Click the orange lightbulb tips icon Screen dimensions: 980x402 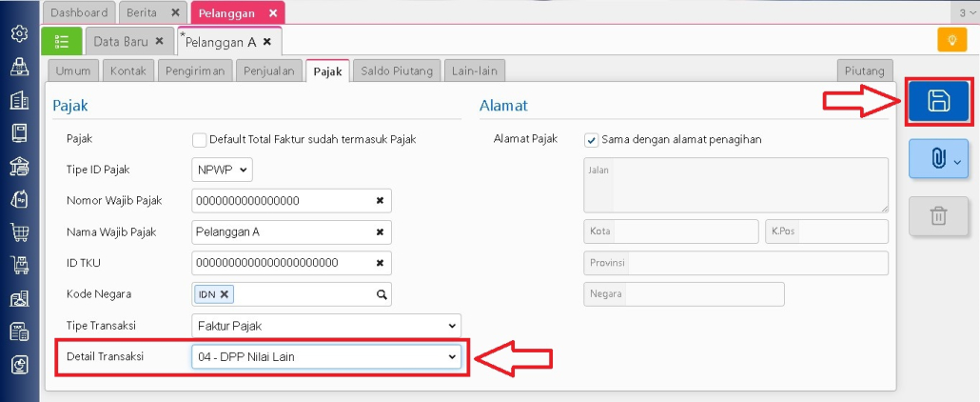coord(951,40)
